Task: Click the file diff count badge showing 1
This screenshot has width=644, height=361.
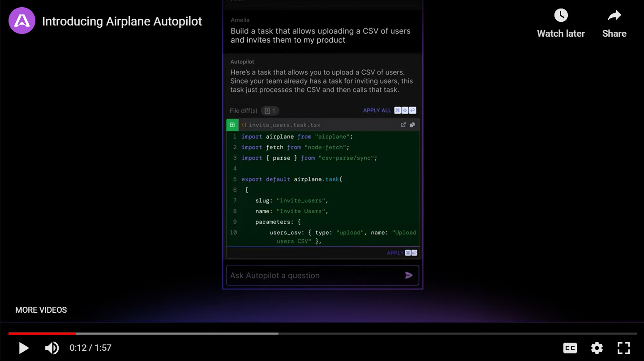Action: tap(270, 110)
